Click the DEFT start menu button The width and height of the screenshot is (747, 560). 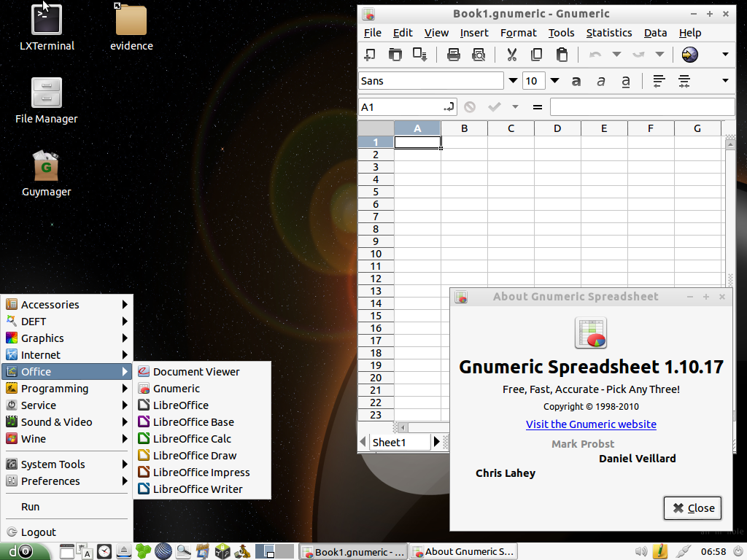pyautogui.click(x=24, y=551)
